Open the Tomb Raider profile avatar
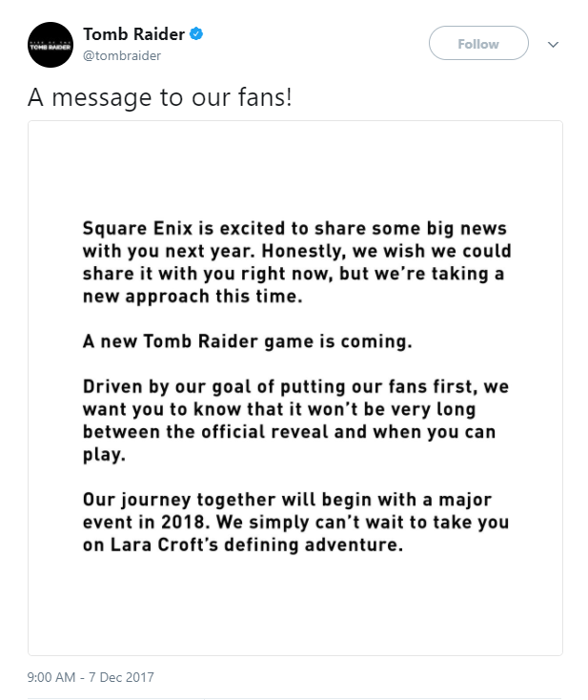The width and height of the screenshot is (588, 700). click(51, 45)
